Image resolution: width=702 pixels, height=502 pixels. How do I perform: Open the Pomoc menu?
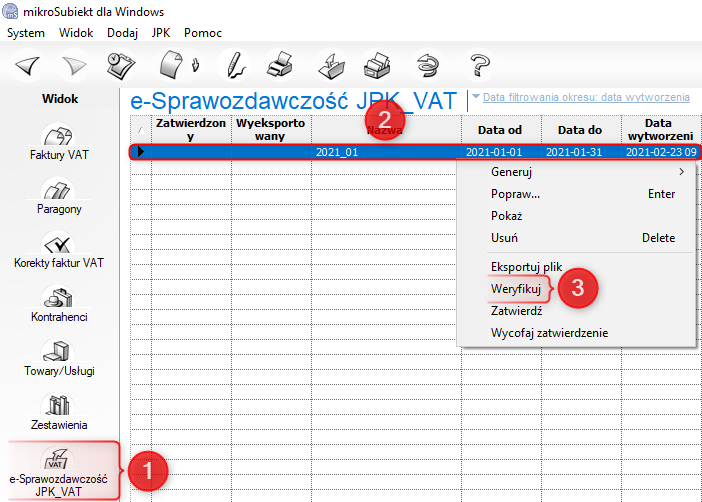[x=203, y=33]
